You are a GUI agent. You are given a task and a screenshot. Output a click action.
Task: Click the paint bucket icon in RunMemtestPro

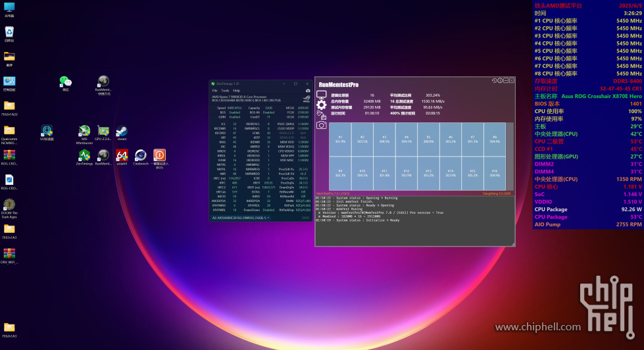(321, 115)
